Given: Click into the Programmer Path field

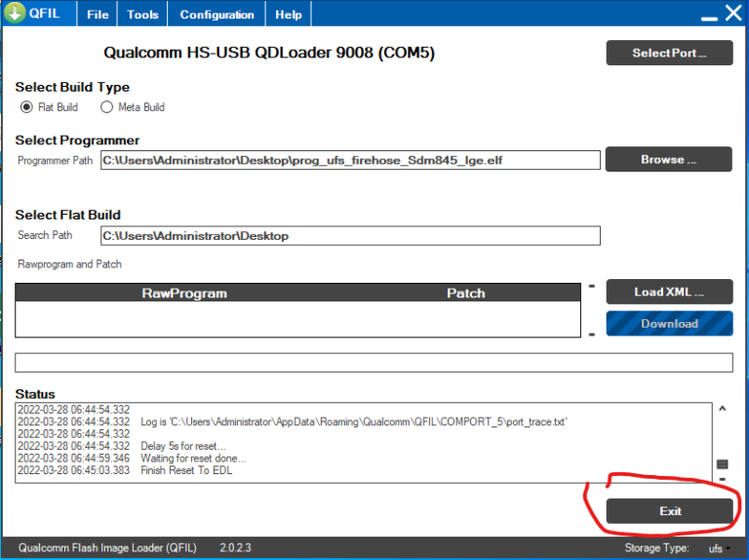Looking at the screenshot, I should (x=350, y=160).
